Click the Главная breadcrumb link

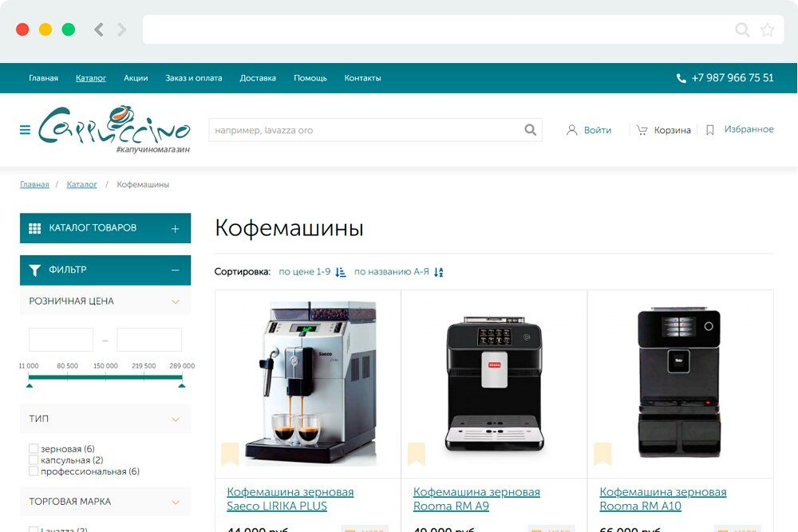(x=34, y=184)
